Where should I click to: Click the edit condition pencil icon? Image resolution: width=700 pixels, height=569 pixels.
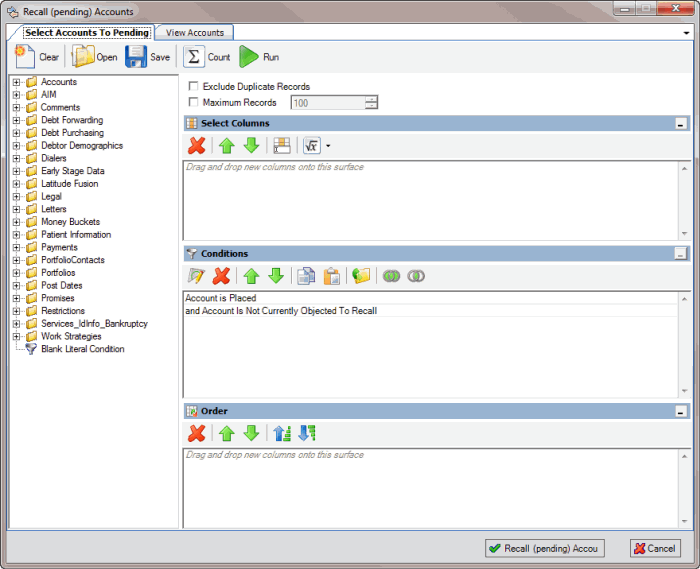(x=196, y=276)
